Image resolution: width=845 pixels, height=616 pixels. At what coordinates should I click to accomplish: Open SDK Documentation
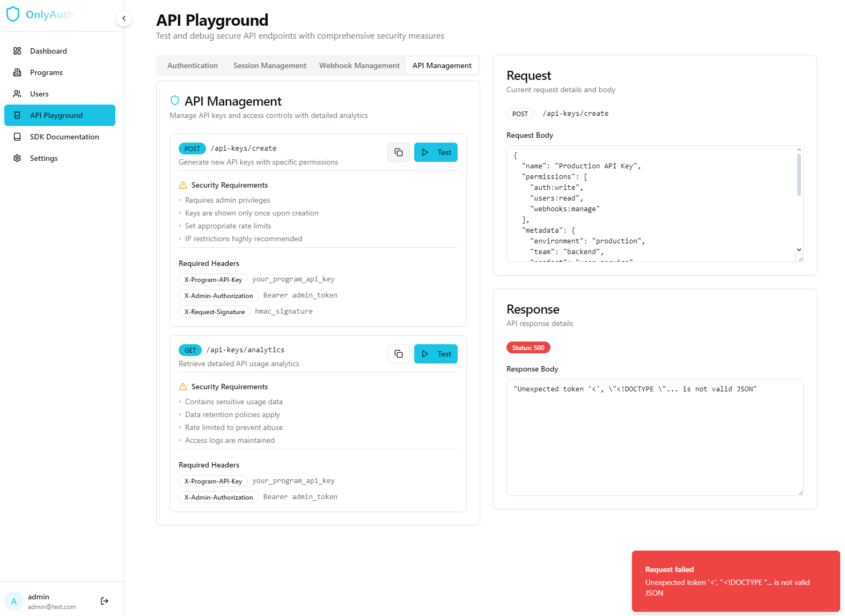[x=60, y=137]
